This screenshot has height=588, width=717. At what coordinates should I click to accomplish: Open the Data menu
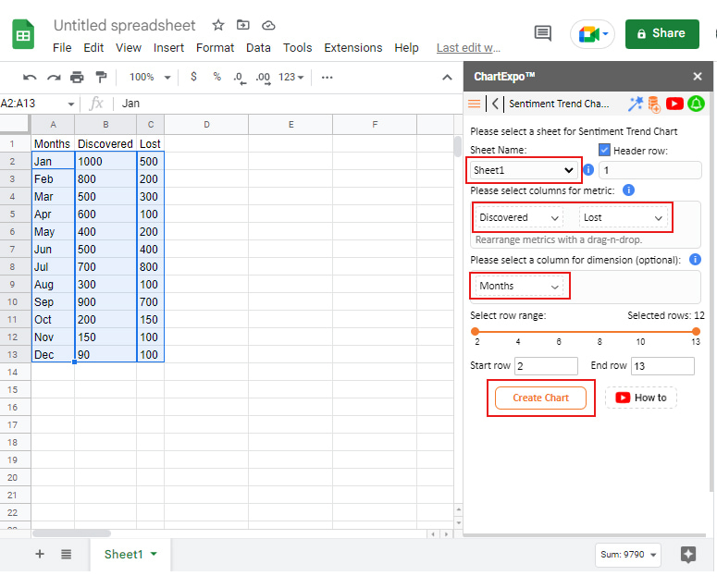point(258,47)
